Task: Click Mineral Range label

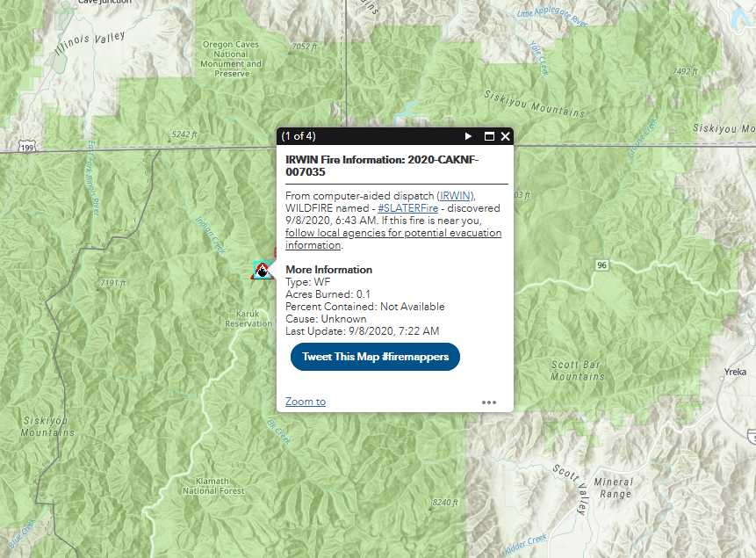Action: (x=613, y=488)
